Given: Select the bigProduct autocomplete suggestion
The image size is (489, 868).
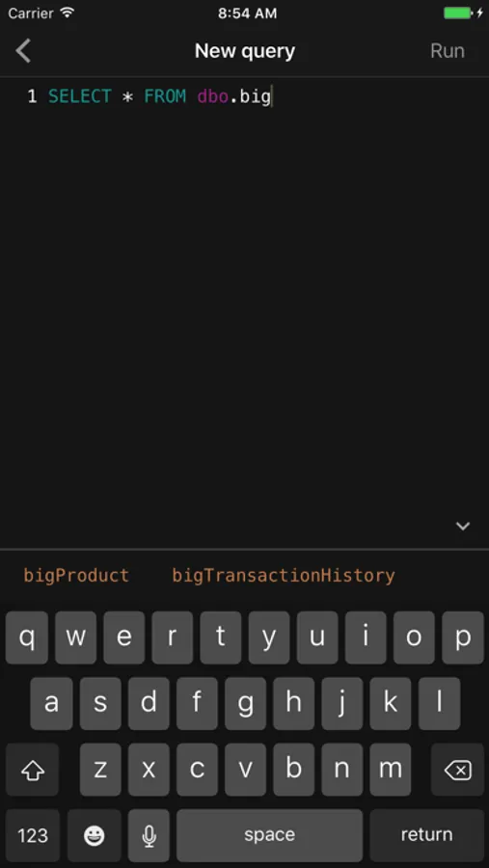Looking at the screenshot, I should (76, 576).
